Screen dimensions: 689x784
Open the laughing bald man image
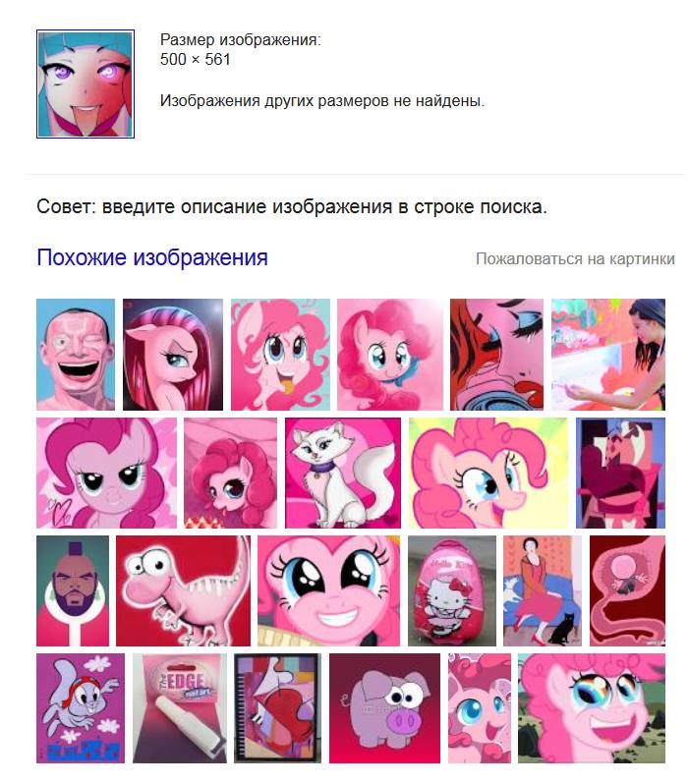(76, 355)
